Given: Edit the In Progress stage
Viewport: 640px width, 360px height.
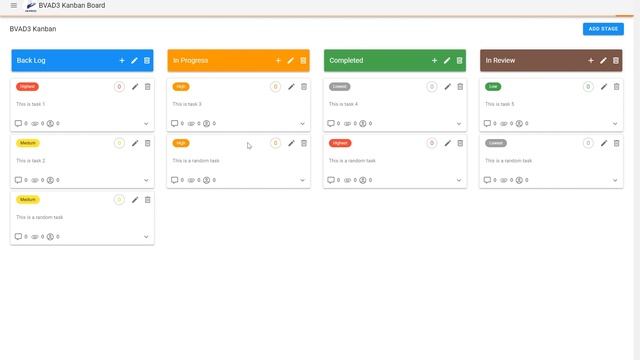Looking at the screenshot, I should click(x=291, y=60).
